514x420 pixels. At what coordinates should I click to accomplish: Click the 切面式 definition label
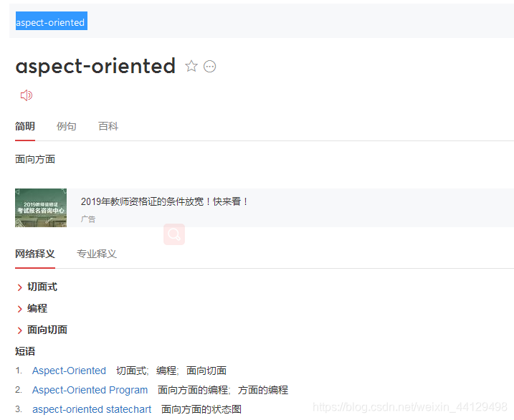(x=42, y=287)
